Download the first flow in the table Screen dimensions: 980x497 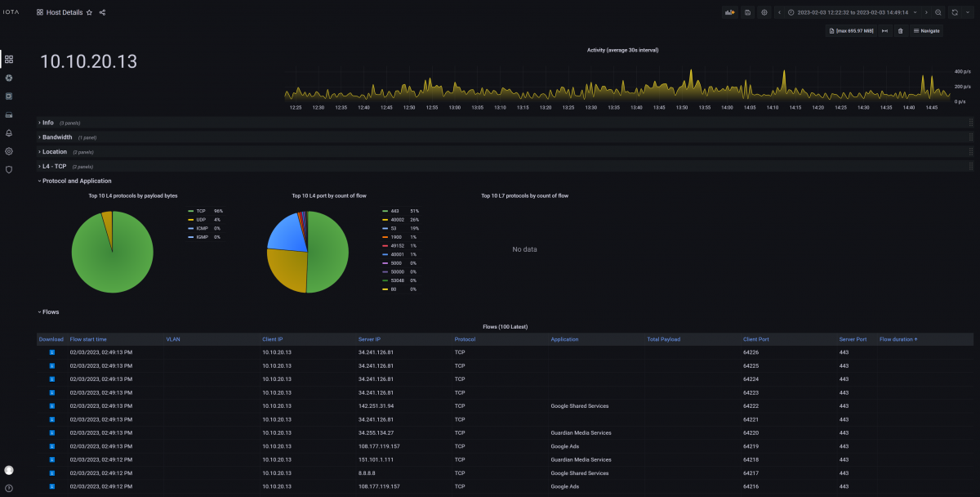tap(52, 352)
